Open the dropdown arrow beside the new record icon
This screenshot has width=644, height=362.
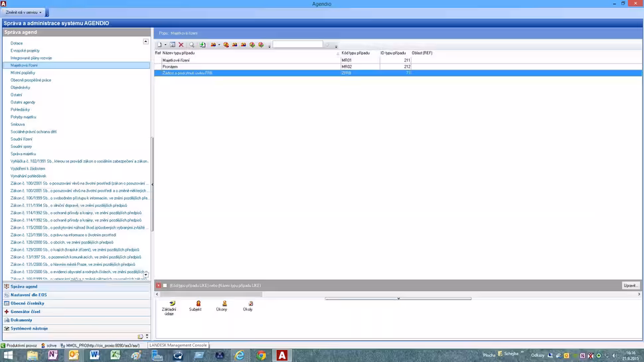165,45
